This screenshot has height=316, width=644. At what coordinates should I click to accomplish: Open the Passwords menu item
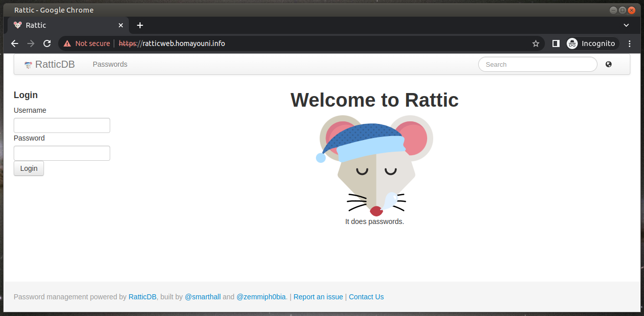[110, 64]
